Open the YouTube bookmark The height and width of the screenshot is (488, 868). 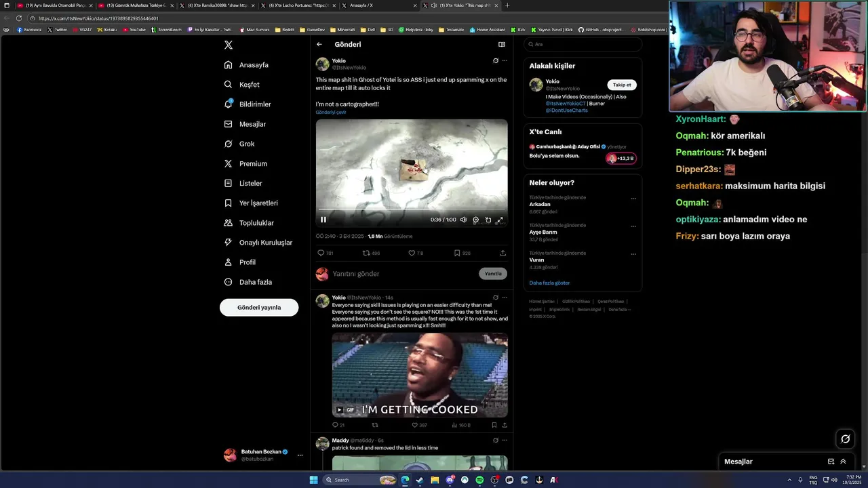134,30
